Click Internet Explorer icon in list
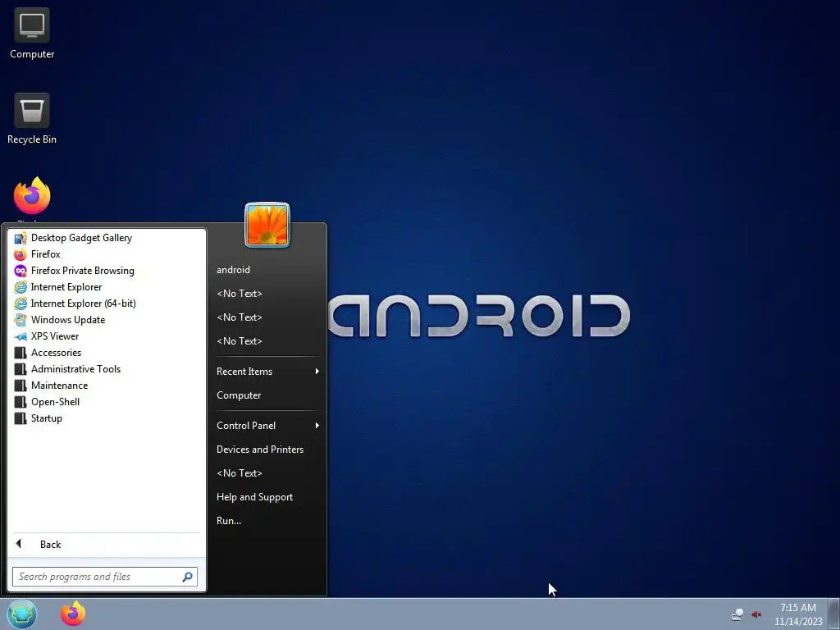This screenshot has width=840, height=630. pos(21,287)
